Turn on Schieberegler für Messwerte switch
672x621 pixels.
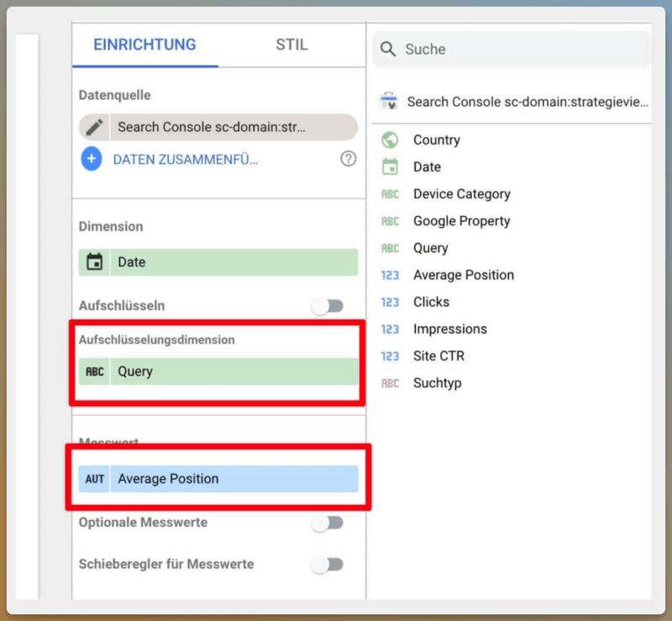coord(328,565)
